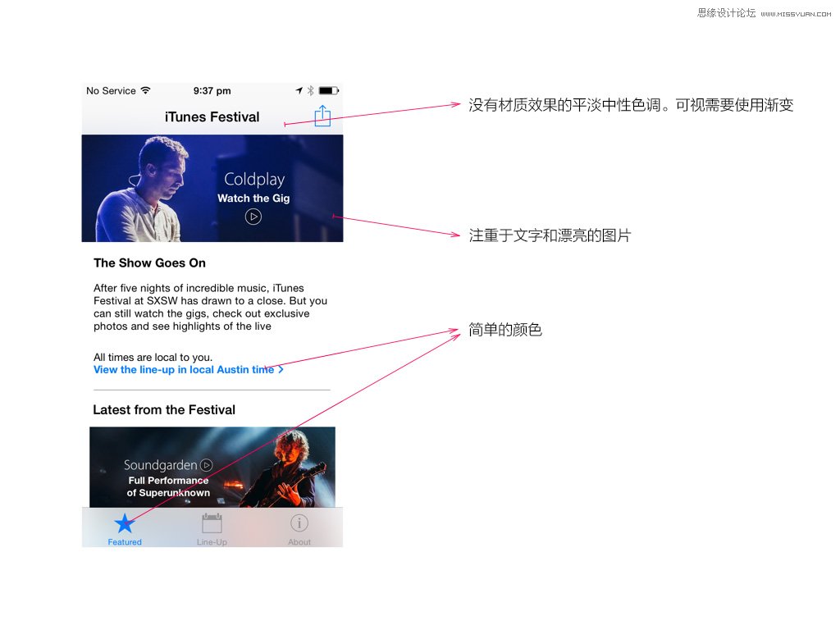Open the Featured tab star icon
This screenshot has width=840, height=630.
(125, 523)
